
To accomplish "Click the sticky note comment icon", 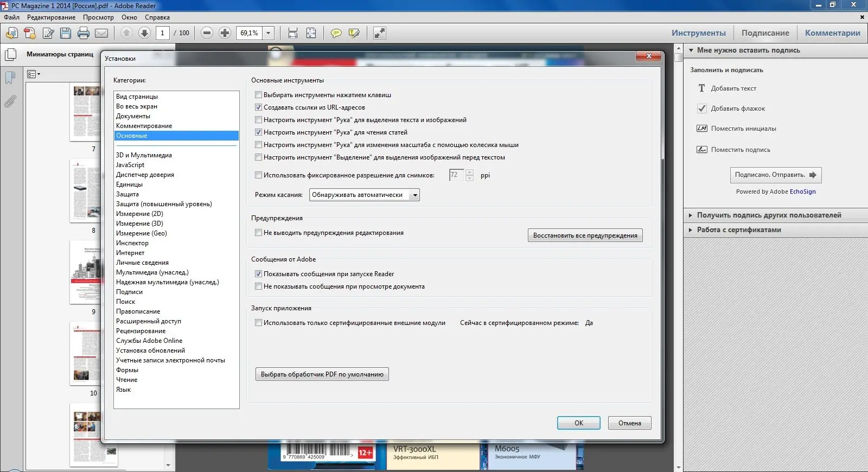I will (336, 33).
